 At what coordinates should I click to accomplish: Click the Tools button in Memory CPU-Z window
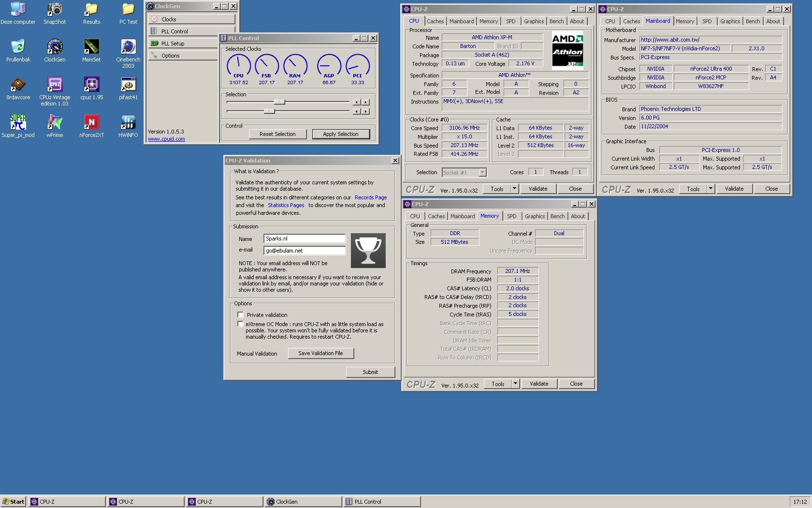(498, 384)
